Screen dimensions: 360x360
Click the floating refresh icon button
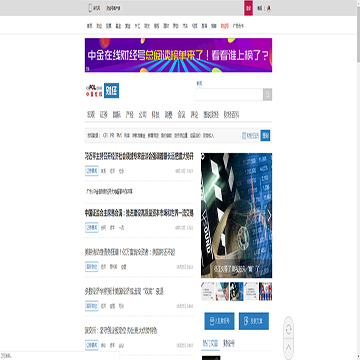[x=289, y=330]
